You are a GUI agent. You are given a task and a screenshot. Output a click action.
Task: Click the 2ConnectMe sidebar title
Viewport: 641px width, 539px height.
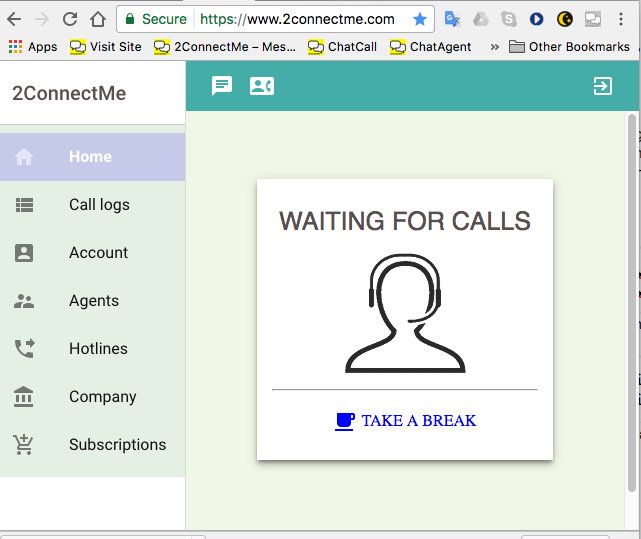pos(69,93)
